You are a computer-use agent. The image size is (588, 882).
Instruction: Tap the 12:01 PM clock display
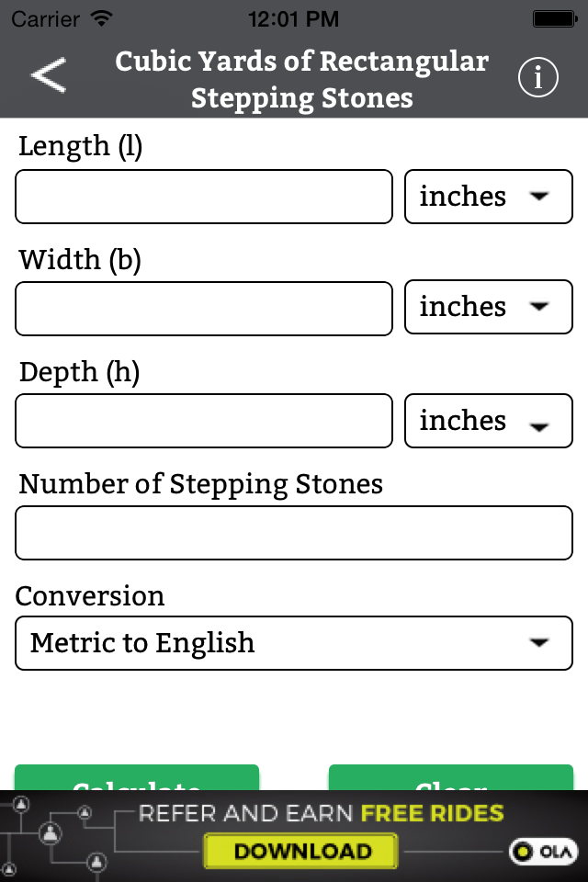[294, 18]
